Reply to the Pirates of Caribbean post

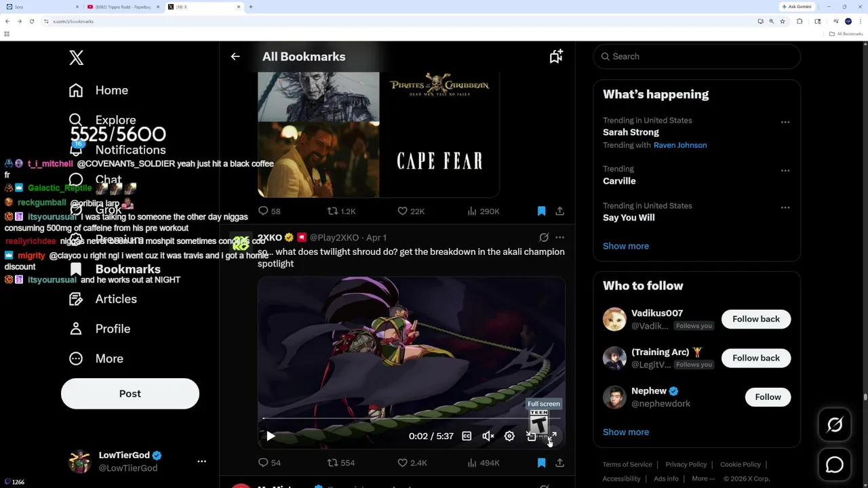(x=269, y=211)
